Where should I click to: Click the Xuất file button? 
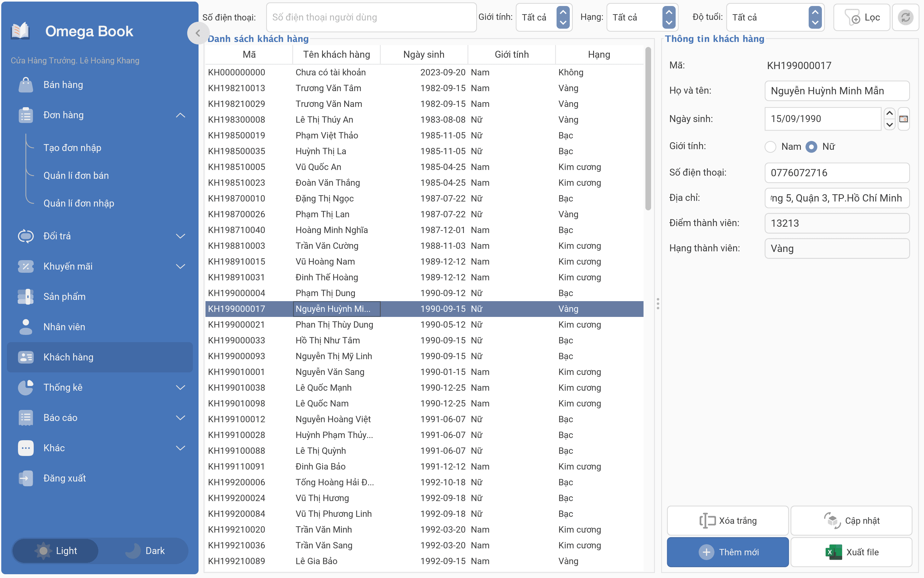pyautogui.click(x=851, y=552)
